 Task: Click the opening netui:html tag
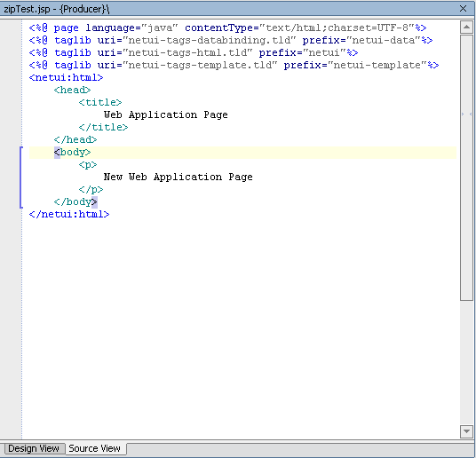(67, 78)
